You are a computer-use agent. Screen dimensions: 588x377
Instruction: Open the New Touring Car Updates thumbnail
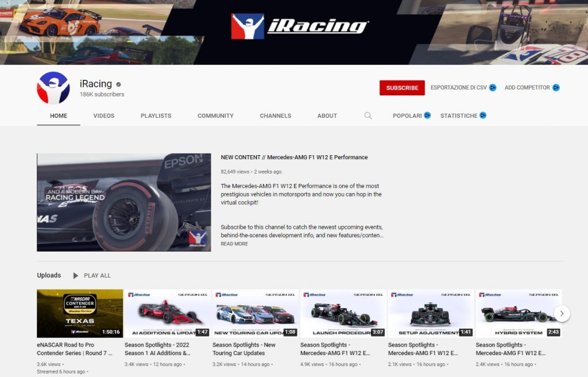(x=256, y=314)
